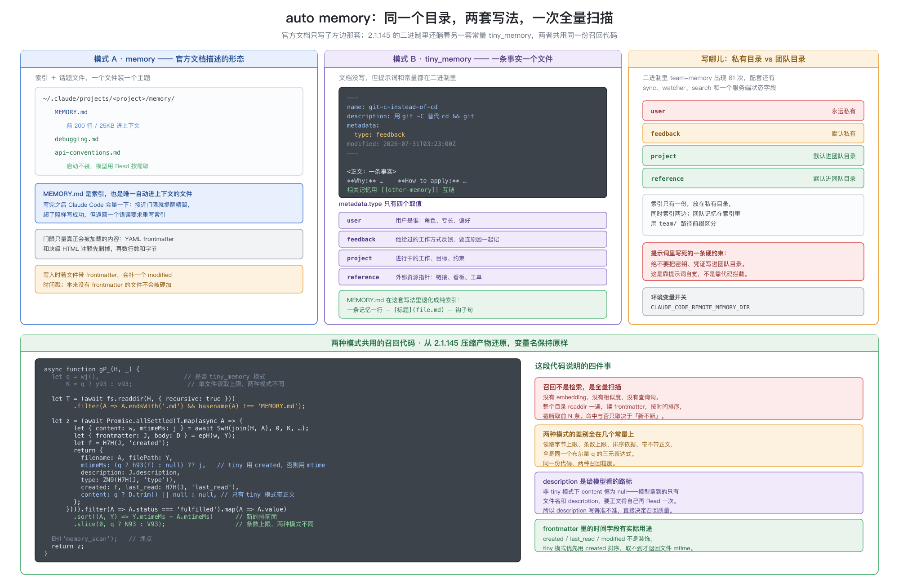Click the line "索引 + 话题文件,一个文件装一个主题"

93,78
